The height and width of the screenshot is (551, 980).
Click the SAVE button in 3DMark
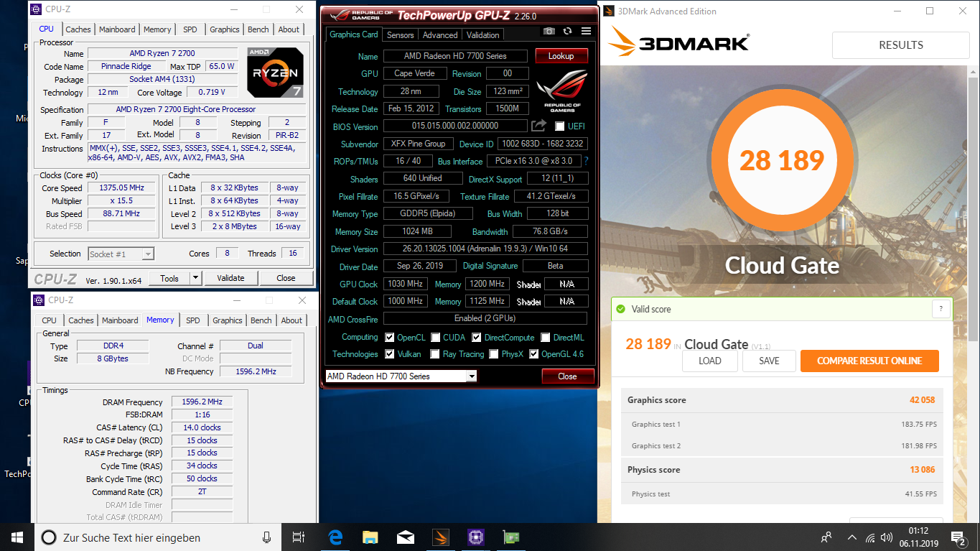(x=769, y=361)
